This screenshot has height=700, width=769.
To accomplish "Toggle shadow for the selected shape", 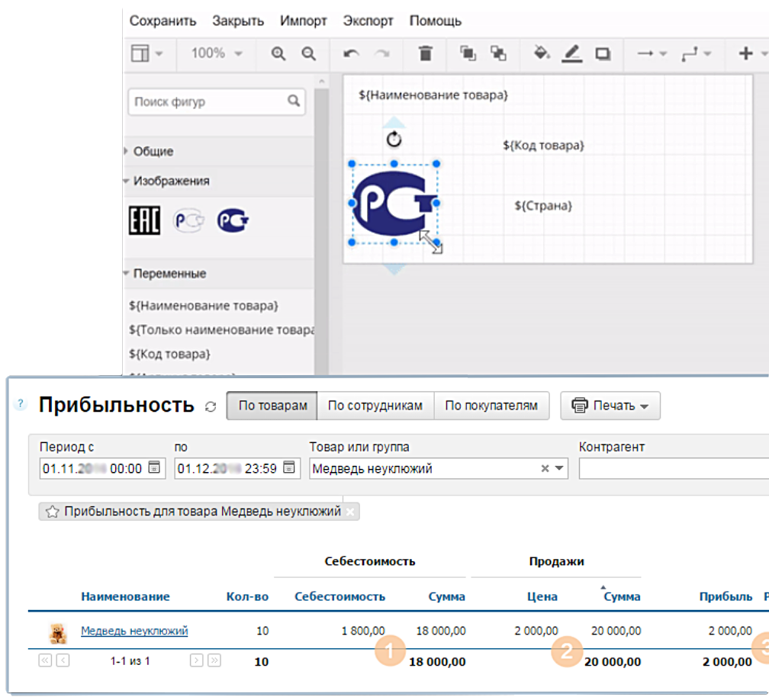I will click(603, 53).
